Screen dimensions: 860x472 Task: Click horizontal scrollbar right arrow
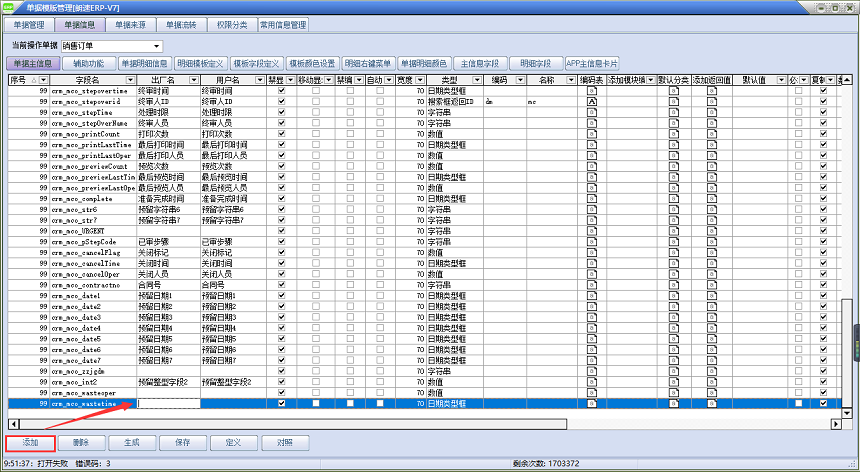pyautogui.click(x=836, y=424)
